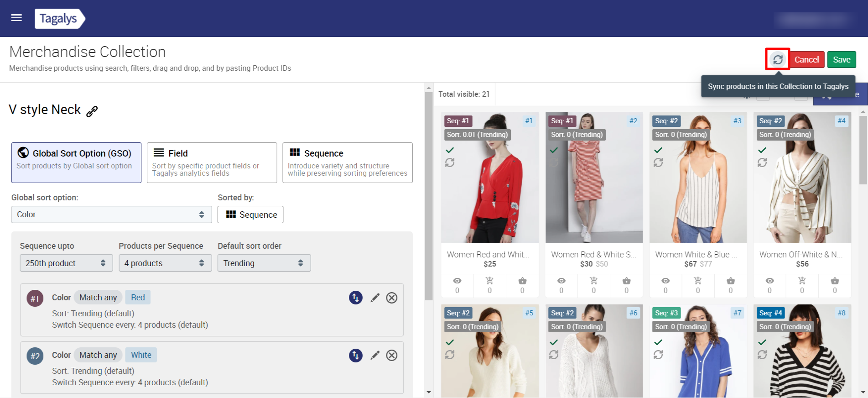Click basket icon under Women Off-White & N

pyautogui.click(x=835, y=281)
